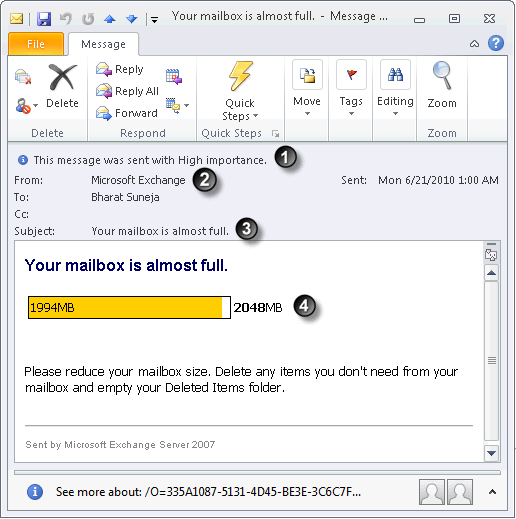Click the 2048MB quota label
This screenshot has width=516, height=519.
258,307
